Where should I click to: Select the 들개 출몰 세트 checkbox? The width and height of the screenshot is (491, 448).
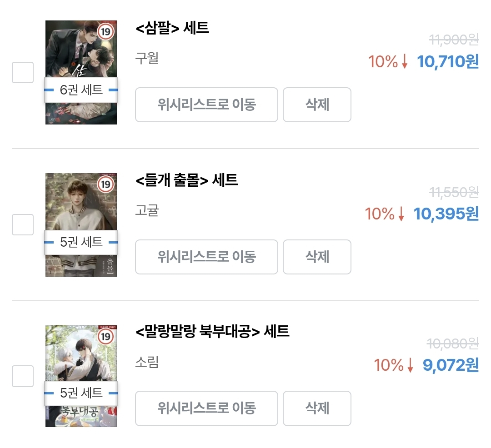pyautogui.click(x=23, y=224)
